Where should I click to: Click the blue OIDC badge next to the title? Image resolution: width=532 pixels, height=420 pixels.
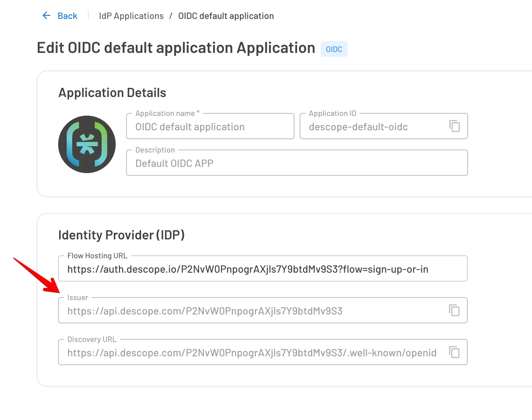point(334,49)
